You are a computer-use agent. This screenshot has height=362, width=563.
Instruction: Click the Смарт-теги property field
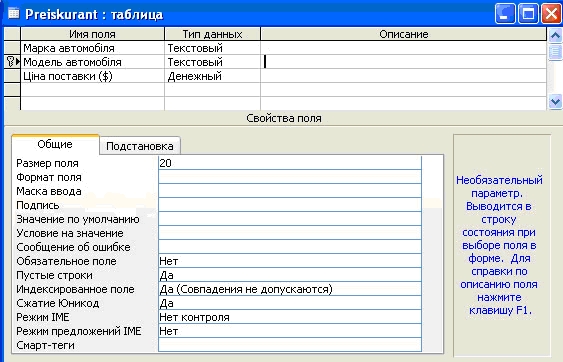tap(290, 345)
